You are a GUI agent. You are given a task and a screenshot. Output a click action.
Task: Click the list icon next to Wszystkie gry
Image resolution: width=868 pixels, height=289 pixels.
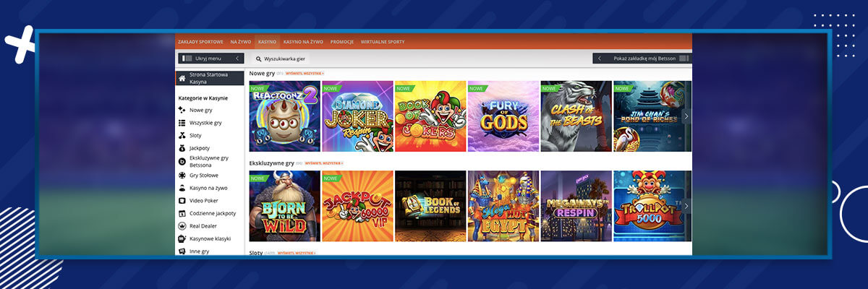click(182, 123)
